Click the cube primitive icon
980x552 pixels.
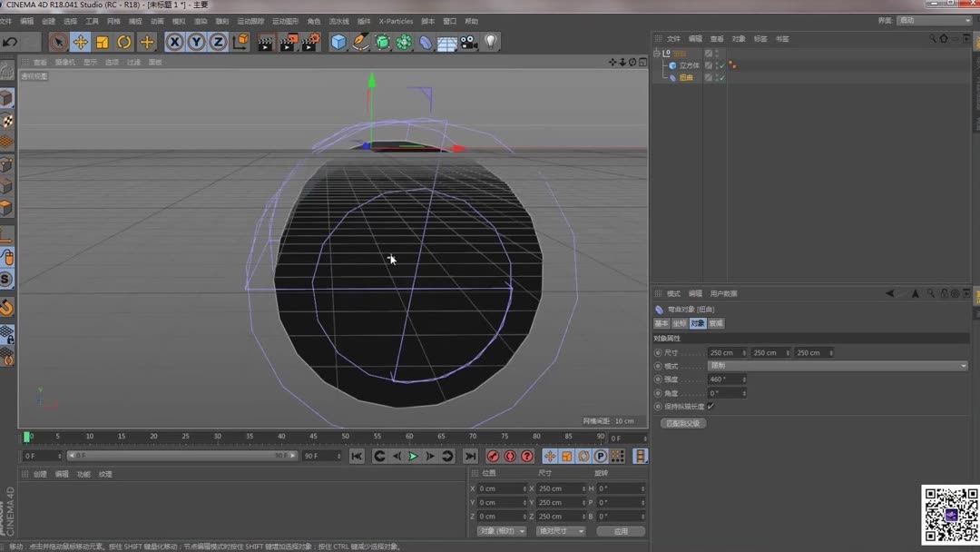pyautogui.click(x=339, y=42)
